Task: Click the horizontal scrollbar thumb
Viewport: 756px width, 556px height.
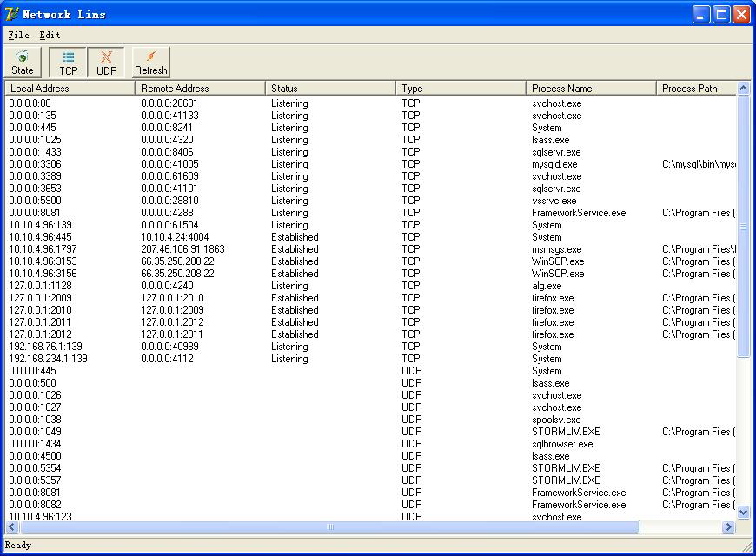Action: pyautogui.click(x=330, y=527)
